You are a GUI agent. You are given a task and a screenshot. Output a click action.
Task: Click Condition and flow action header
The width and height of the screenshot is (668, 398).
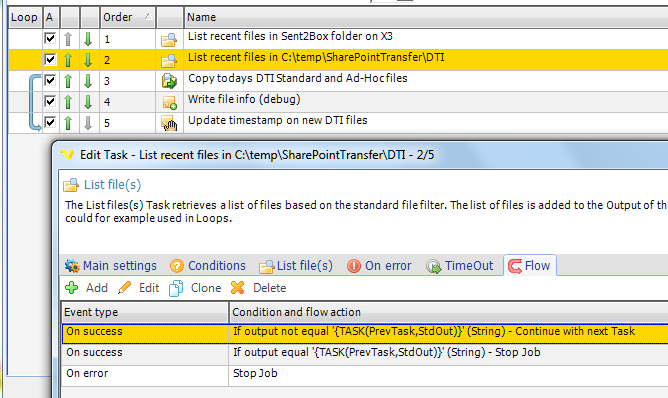[x=449, y=312]
